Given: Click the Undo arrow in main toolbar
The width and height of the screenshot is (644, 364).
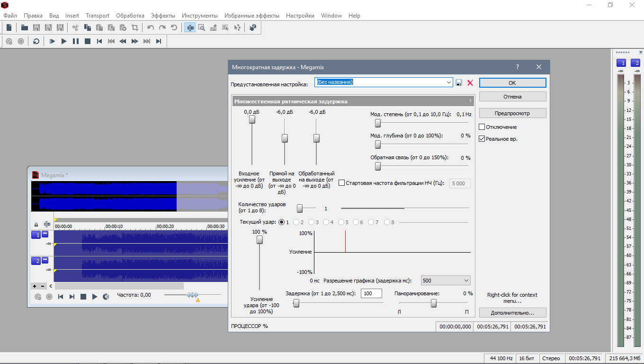Looking at the screenshot, I should point(151,28).
